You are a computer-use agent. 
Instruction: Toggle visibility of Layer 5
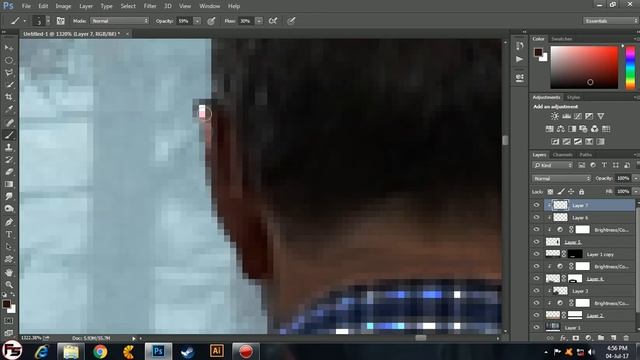[536, 242]
